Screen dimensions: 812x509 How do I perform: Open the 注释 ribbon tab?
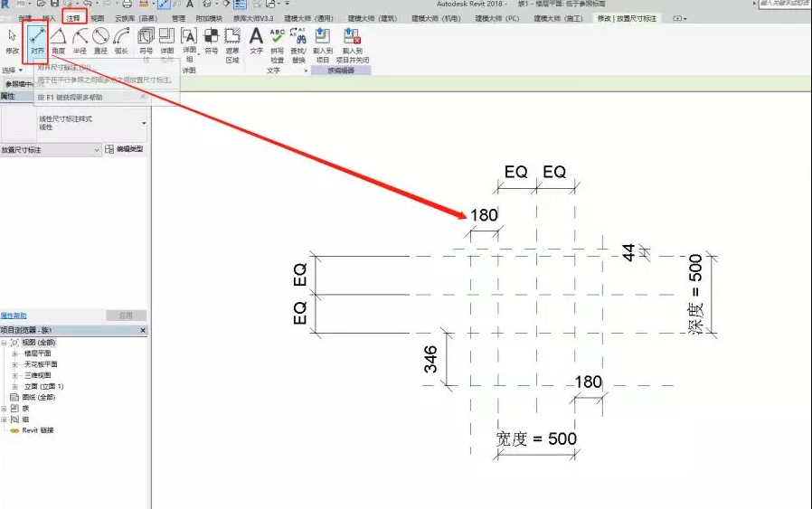tap(73, 18)
